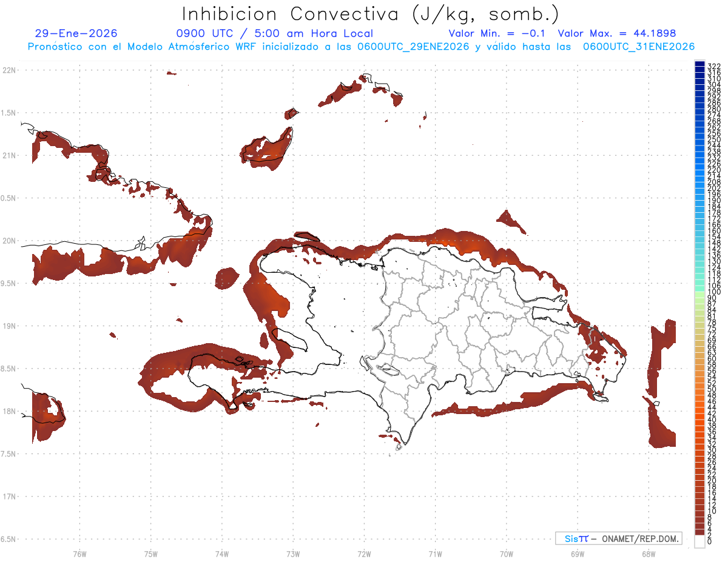Click the "68W" longitude label

(x=649, y=554)
